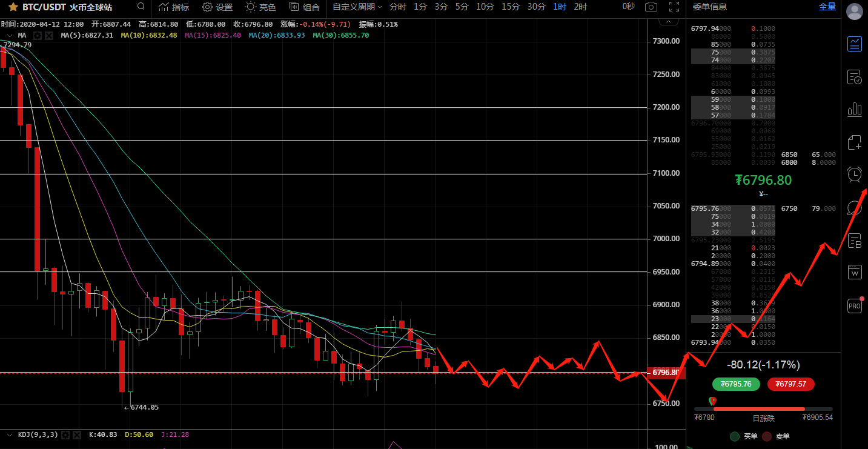The height and width of the screenshot is (449, 868).
Task: Open KDJ indicator settings gear
Action: (x=67, y=434)
